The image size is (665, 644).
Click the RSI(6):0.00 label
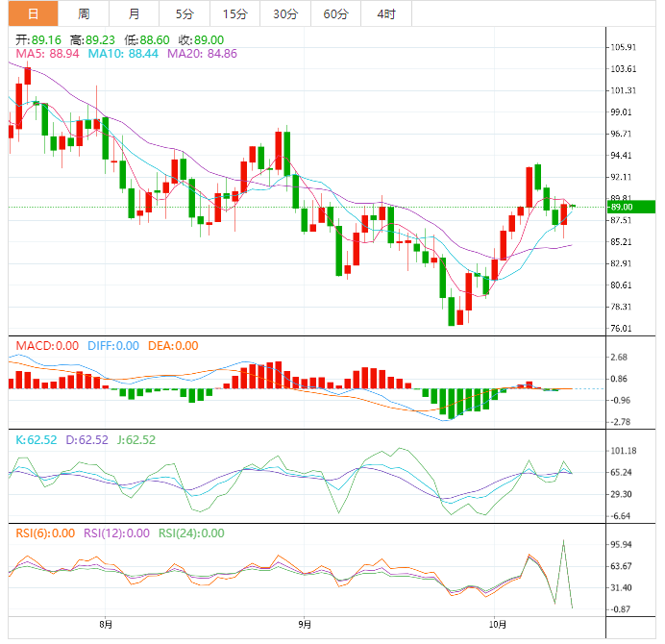pos(45,533)
